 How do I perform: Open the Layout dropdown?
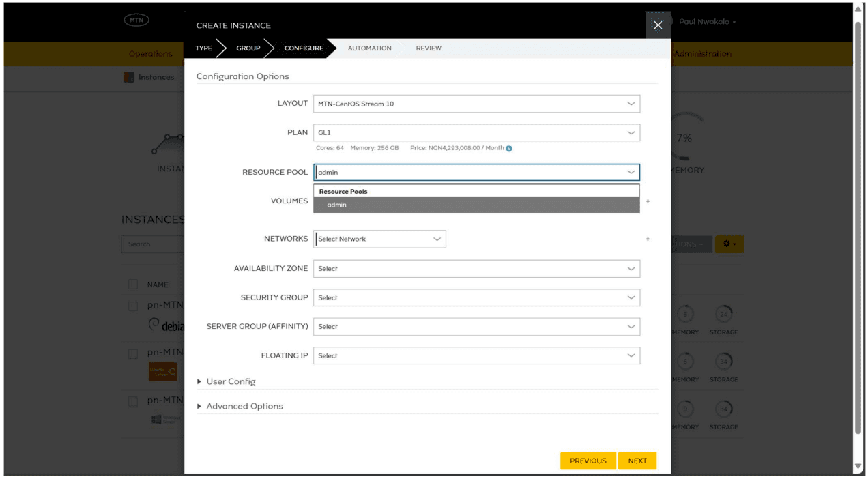click(476, 104)
